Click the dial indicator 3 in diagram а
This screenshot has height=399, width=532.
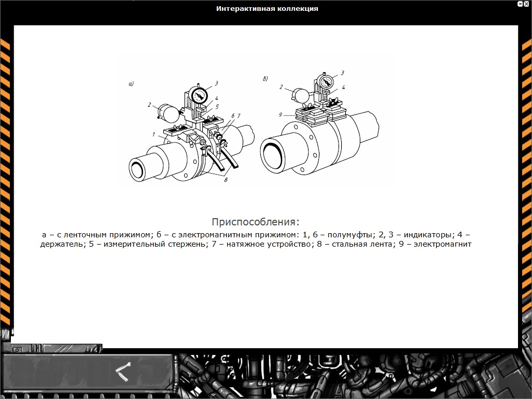[199, 96]
